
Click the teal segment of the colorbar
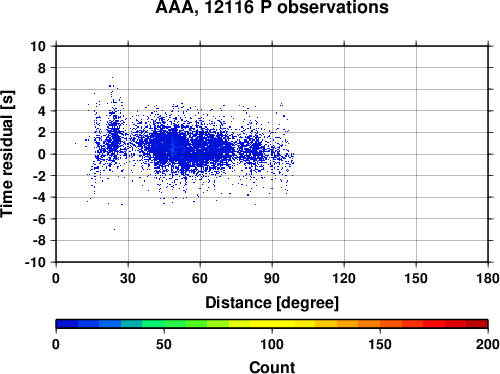(132, 324)
